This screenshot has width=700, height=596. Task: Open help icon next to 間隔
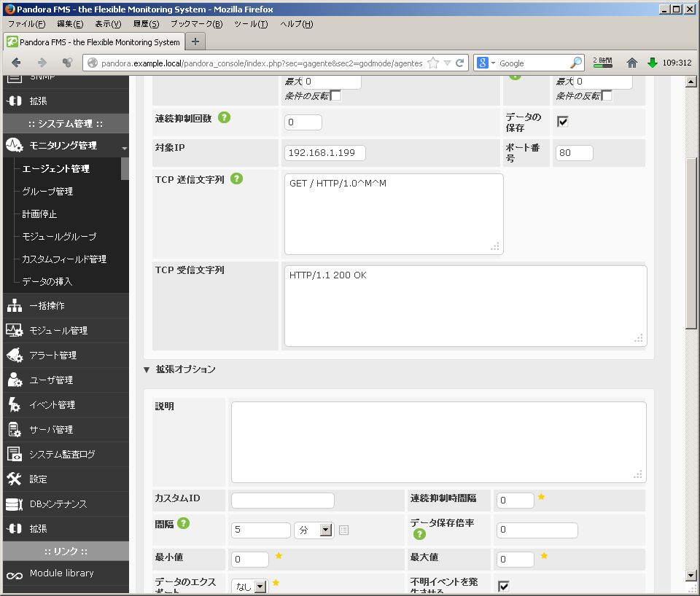[184, 523]
